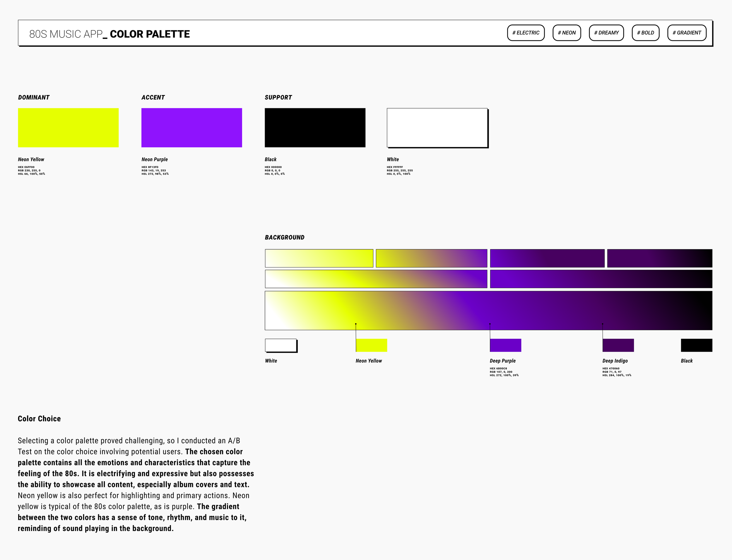Select the # BOLD tag pill
Viewport: 732px width, 560px height.
pyautogui.click(x=645, y=33)
